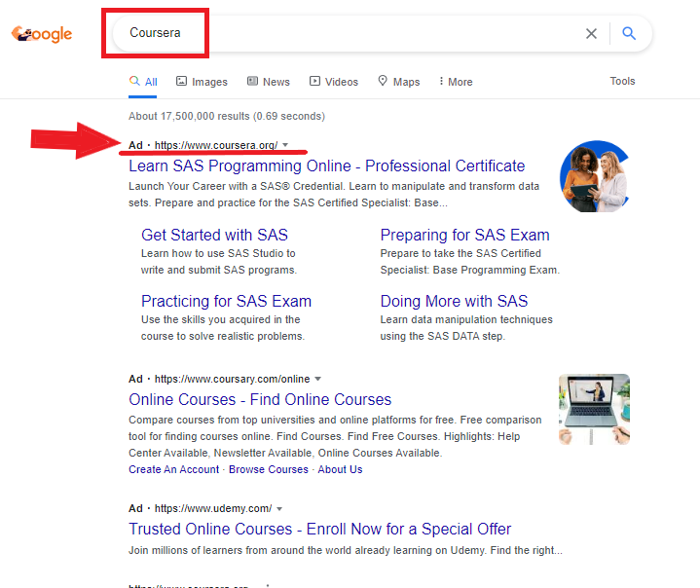Expand dropdown arrow next to coursera.org ad URL
700x588 pixels.
coord(285,145)
